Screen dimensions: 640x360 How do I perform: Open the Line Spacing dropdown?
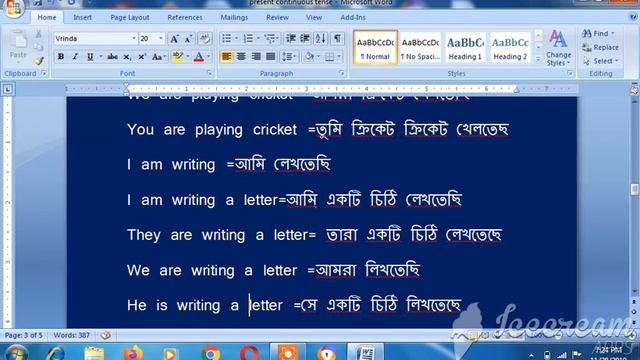(x=289, y=57)
